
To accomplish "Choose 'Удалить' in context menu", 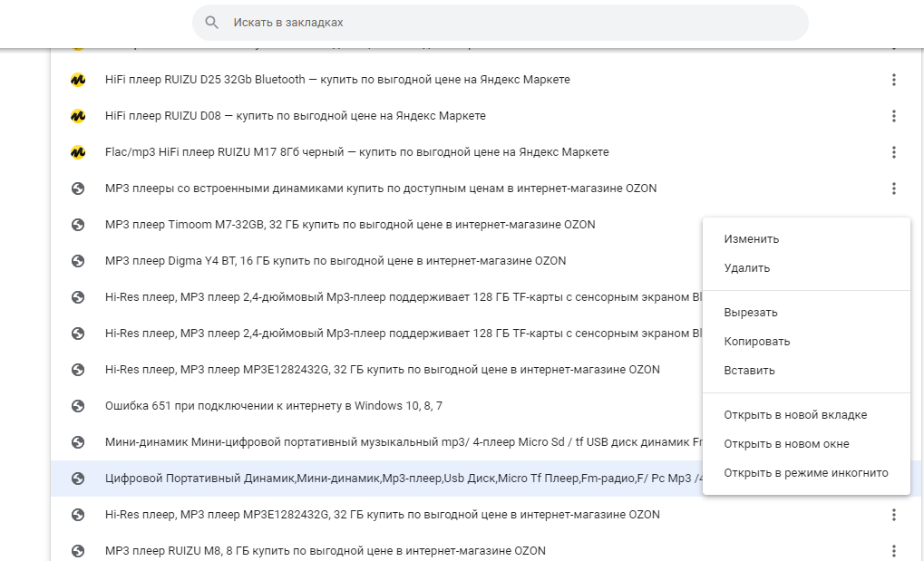I will pos(746,268).
